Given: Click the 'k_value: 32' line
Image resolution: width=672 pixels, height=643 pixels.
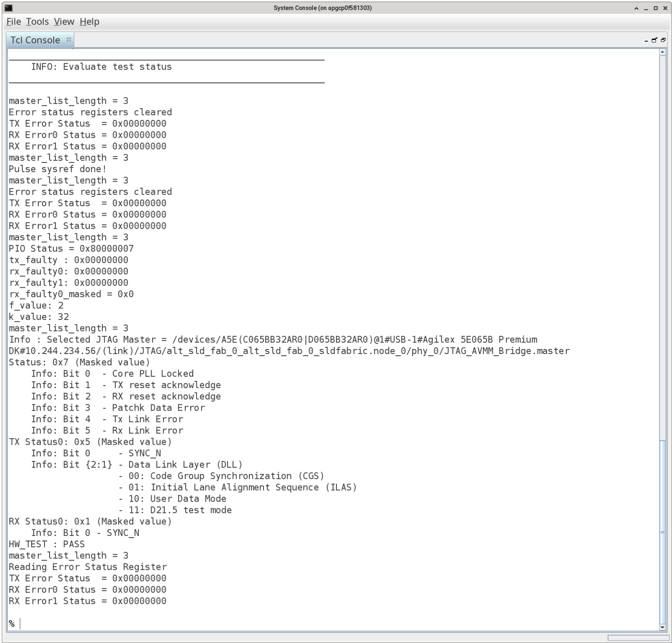Looking at the screenshot, I should pos(39,317).
